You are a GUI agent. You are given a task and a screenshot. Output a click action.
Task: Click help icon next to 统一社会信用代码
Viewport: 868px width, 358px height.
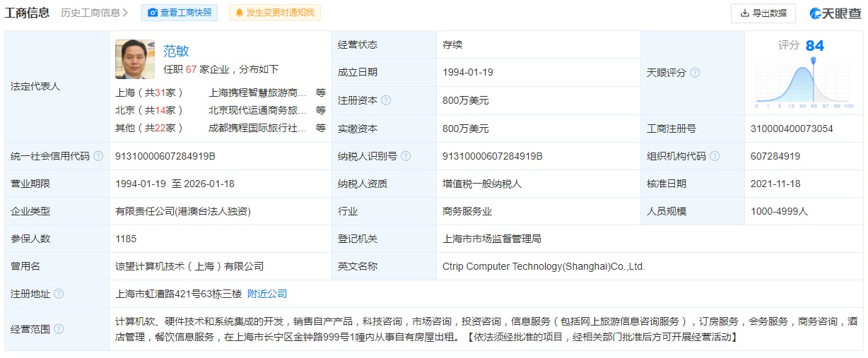[x=98, y=156]
